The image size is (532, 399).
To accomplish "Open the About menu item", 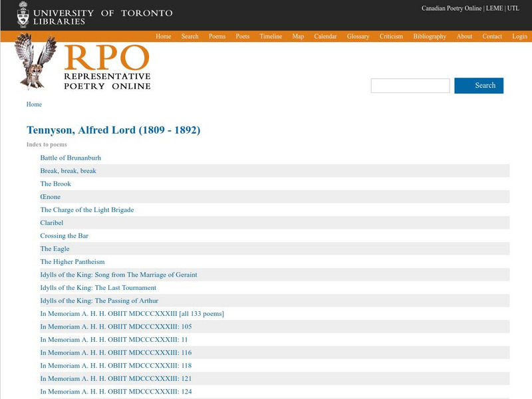I will point(464,37).
